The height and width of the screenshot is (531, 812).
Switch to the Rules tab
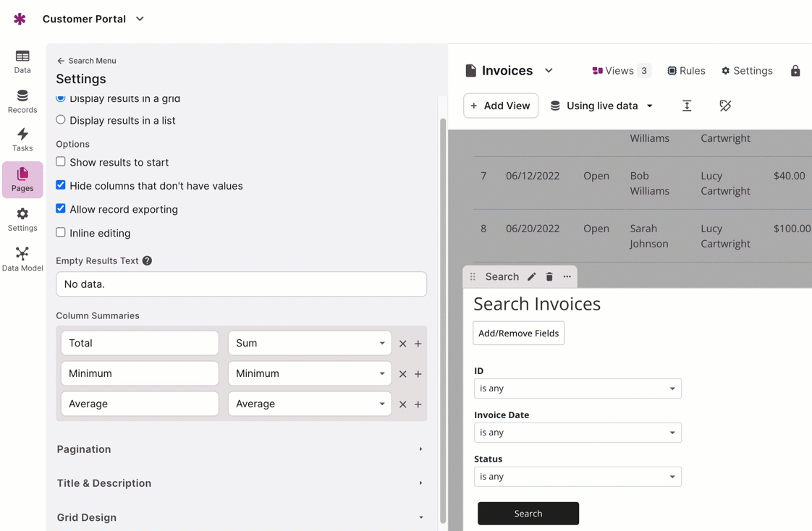[686, 71]
